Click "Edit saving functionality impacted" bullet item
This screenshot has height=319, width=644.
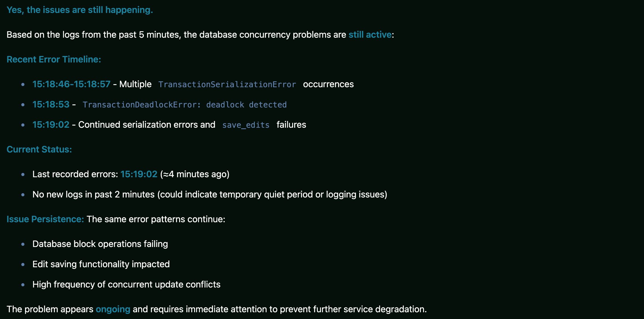coord(101,264)
